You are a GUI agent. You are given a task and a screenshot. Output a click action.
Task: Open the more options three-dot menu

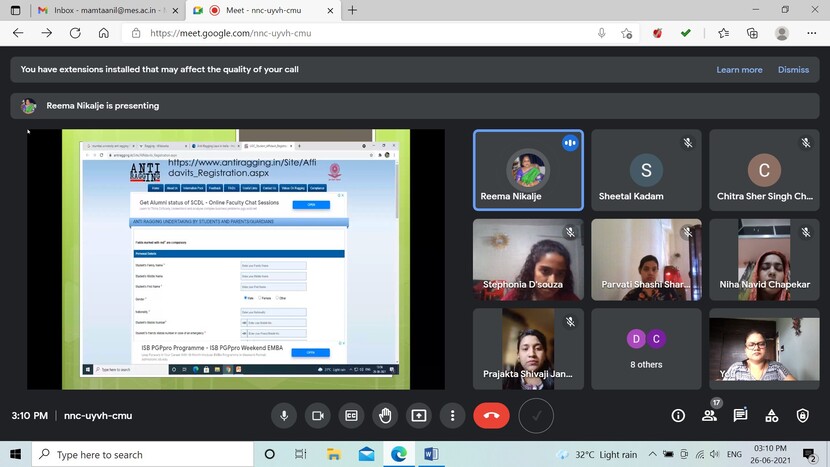(453, 415)
